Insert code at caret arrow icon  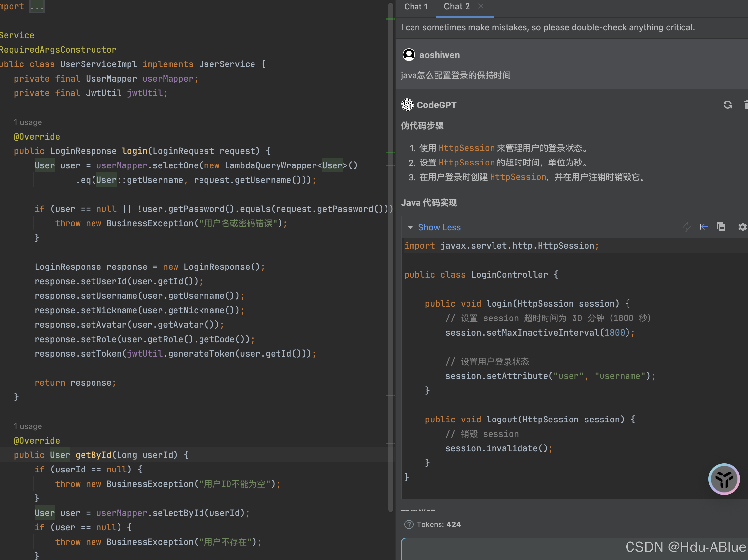(x=704, y=227)
